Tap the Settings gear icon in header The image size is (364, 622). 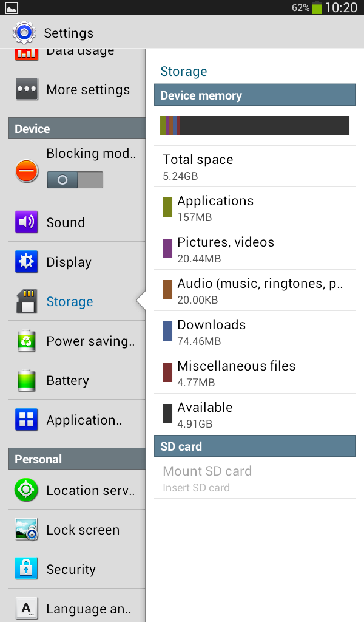coord(24,32)
